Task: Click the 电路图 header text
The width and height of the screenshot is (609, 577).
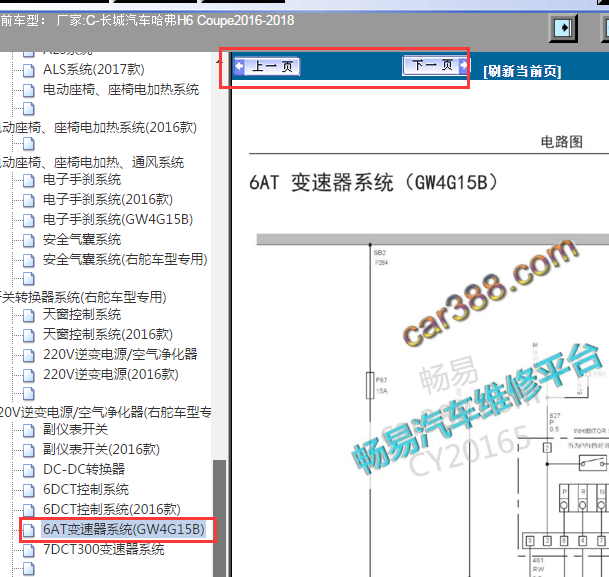Action: pos(562,142)
